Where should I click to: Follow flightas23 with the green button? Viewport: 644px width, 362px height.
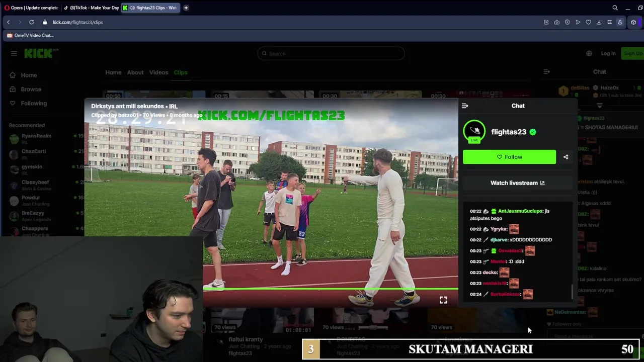coord(509,157)
